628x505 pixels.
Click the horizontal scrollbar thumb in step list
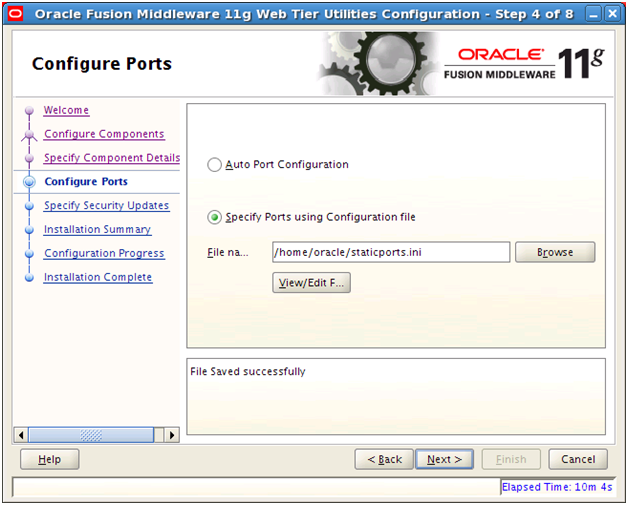point(91,435)
